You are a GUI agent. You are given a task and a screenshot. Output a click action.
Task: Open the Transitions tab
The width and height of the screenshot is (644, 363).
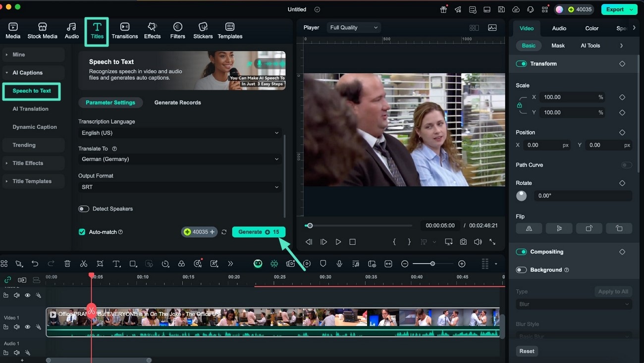(125, 31)
